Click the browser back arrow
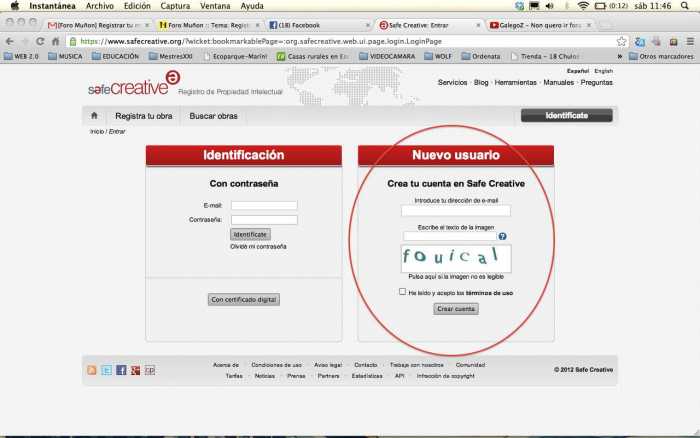The width and height of the screenshot is (700, 438). (x=9, y=42)
